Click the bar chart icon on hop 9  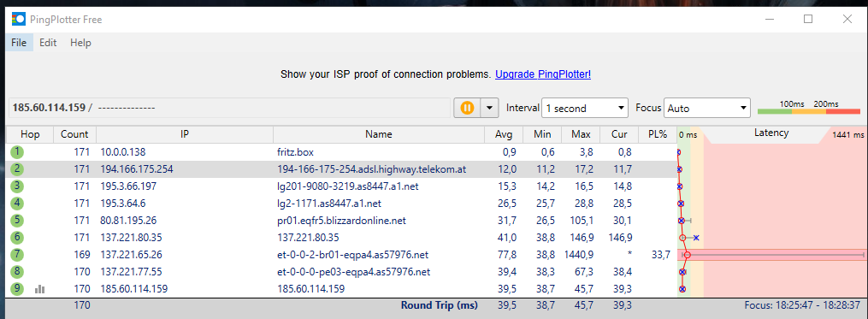point(40,288)
